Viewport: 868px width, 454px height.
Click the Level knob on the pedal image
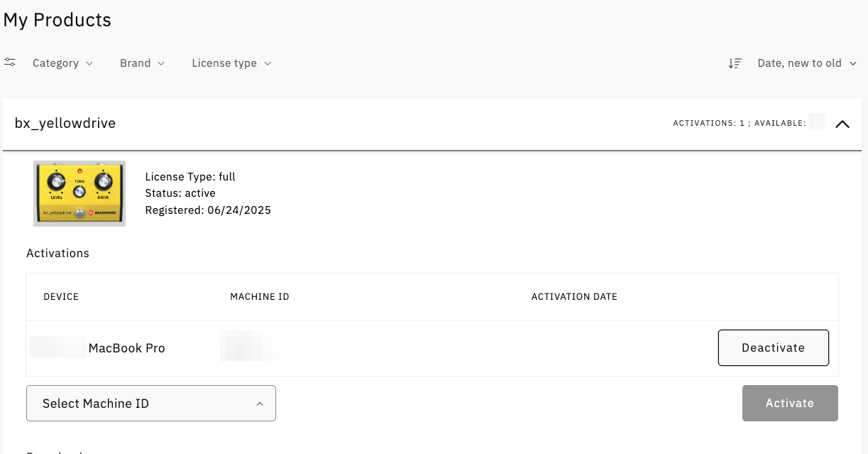click(56, 183)
